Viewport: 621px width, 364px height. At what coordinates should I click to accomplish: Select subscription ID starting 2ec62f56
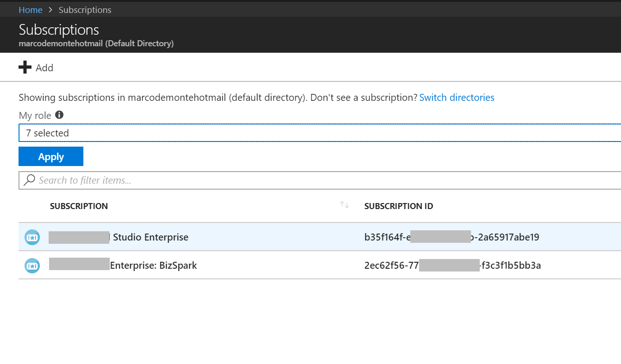pos(453,265)
